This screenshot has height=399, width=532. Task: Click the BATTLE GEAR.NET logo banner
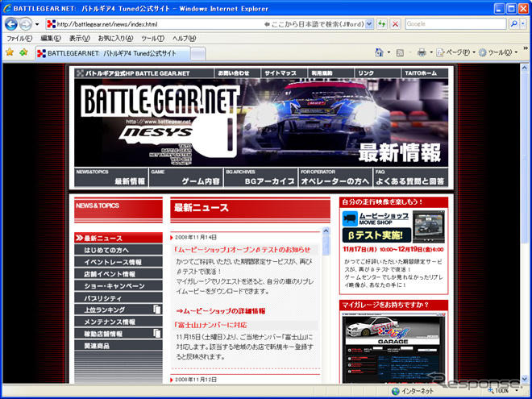tap(160, 101)
